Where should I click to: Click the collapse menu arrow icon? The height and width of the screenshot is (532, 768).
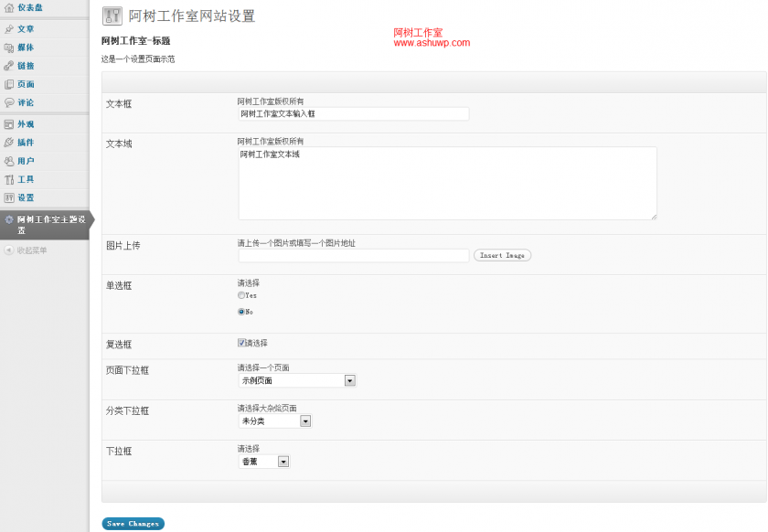(x=8, y=250)
